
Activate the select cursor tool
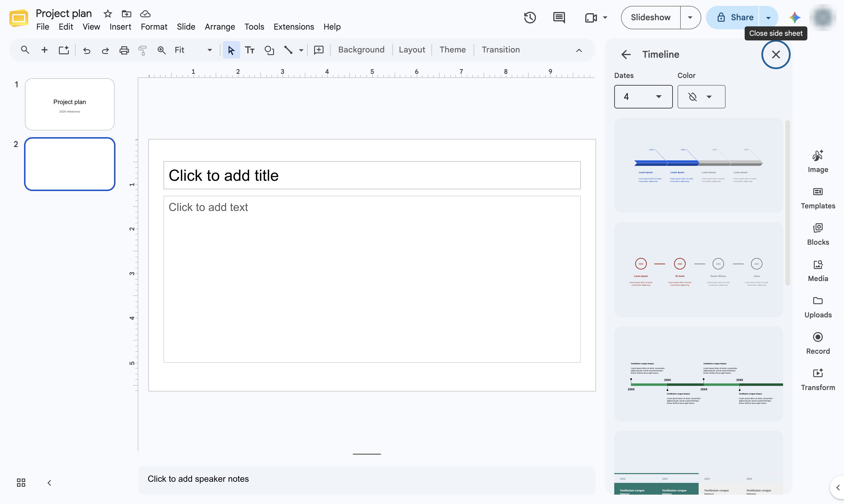[x=231, y=50]
